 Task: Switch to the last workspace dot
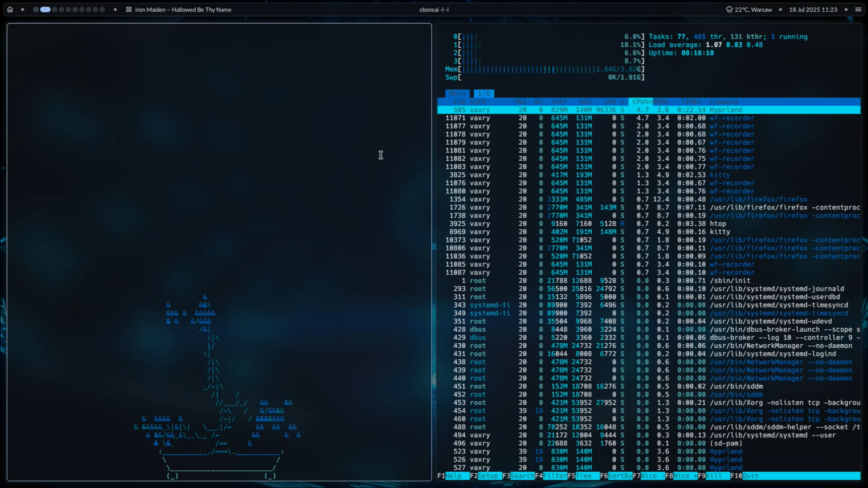[102, 9]
